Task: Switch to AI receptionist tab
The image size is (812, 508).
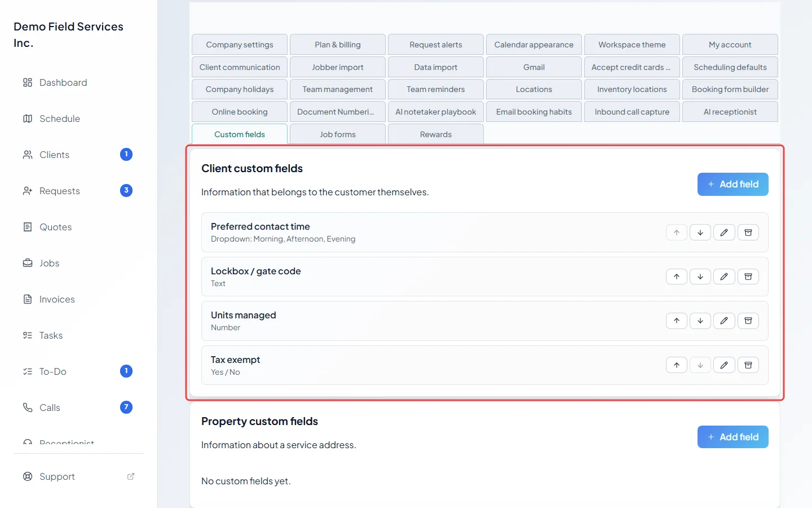Action: 730,112
